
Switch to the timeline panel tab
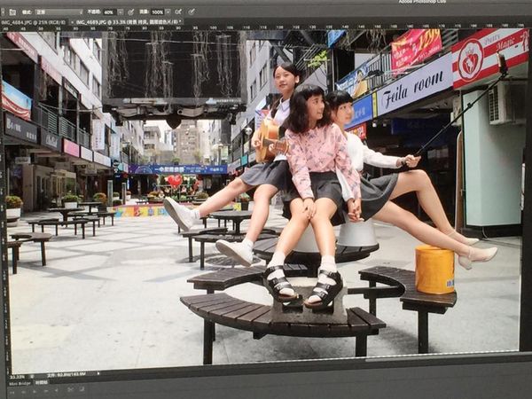point(43,384)
